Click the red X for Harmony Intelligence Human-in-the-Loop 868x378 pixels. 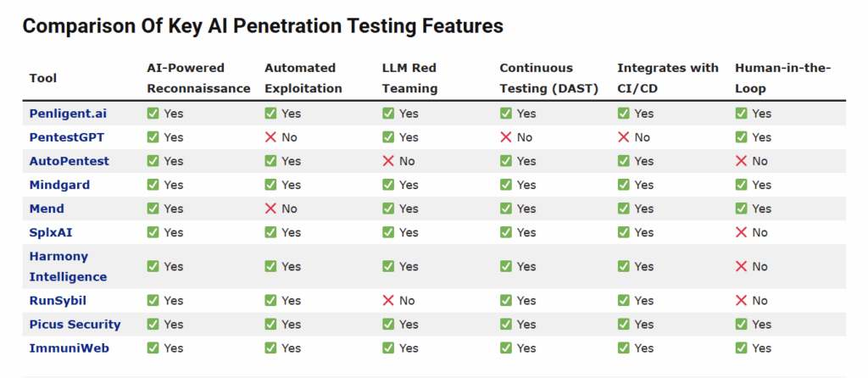point(741,266)
